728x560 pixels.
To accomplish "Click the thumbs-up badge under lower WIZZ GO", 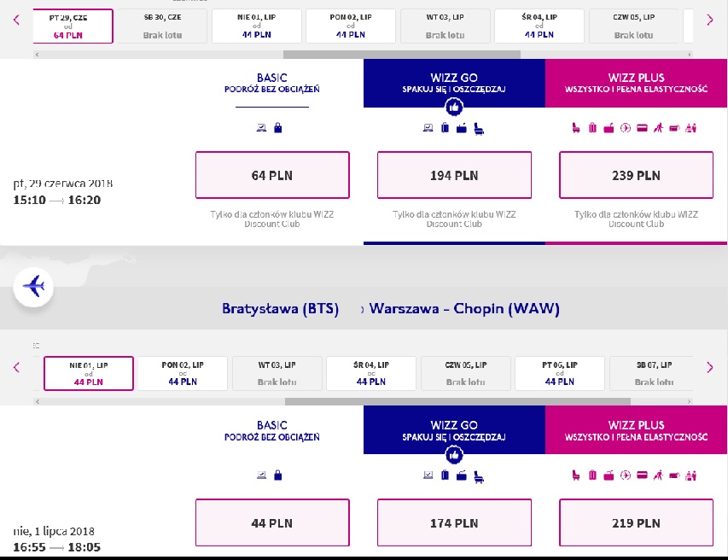I will point(454,455).
